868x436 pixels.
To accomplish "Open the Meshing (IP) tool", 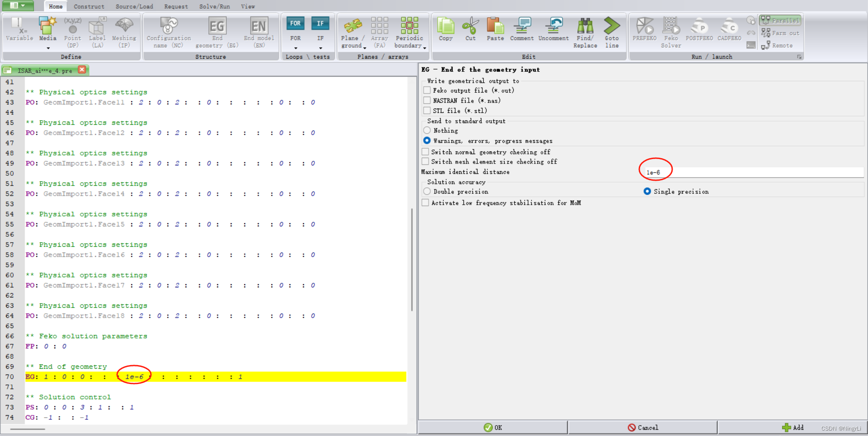I will click(x=124, y=32).
